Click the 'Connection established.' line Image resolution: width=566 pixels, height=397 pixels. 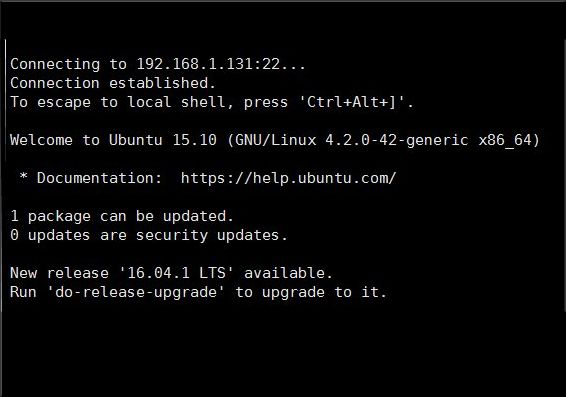tap(113, 83)
